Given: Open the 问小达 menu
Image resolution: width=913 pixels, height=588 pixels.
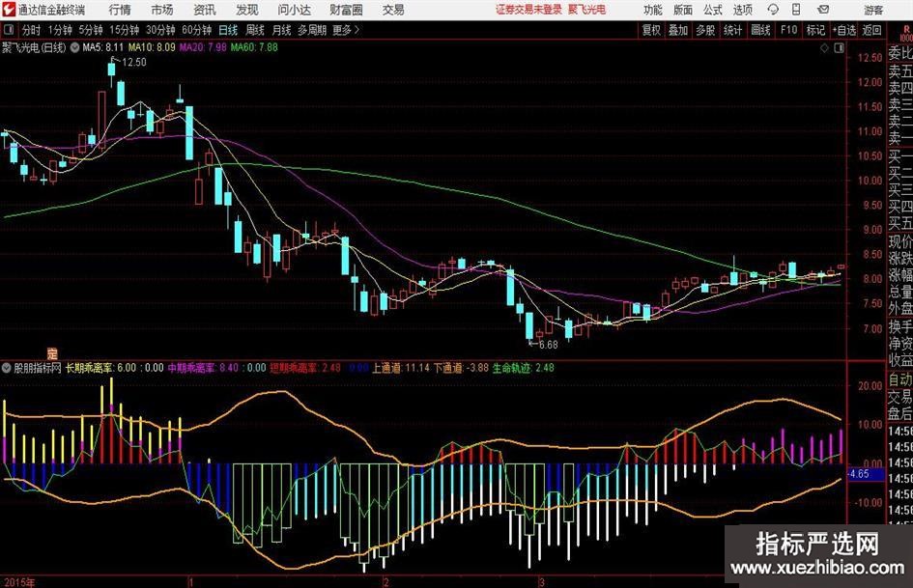Looking at the screenshot, I should point(294,10).
